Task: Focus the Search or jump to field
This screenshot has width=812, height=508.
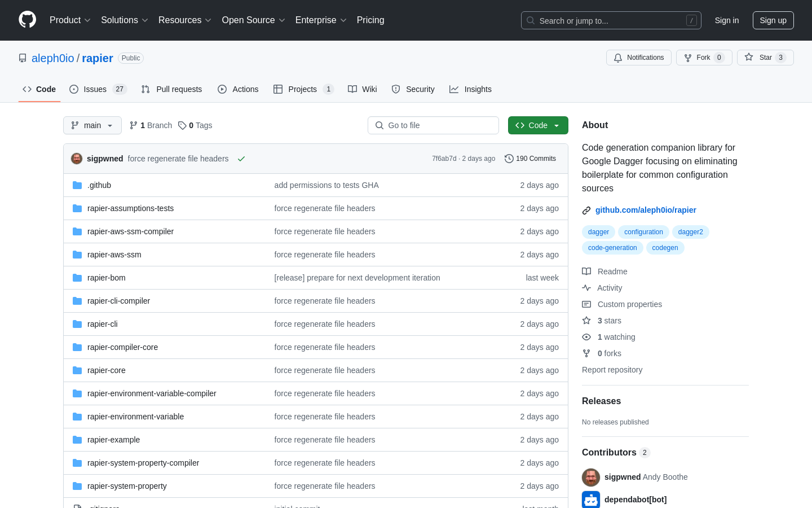Action: click(611, 20)
